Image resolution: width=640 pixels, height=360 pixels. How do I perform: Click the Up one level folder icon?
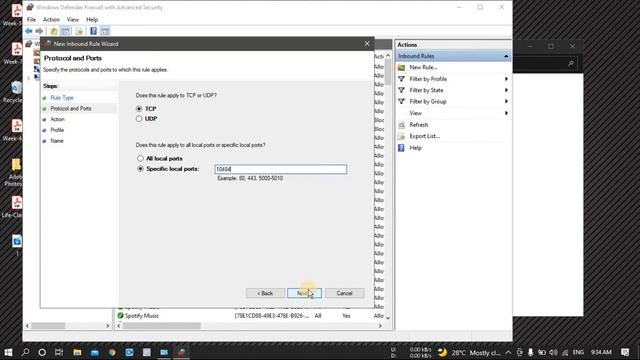point(54,31)
